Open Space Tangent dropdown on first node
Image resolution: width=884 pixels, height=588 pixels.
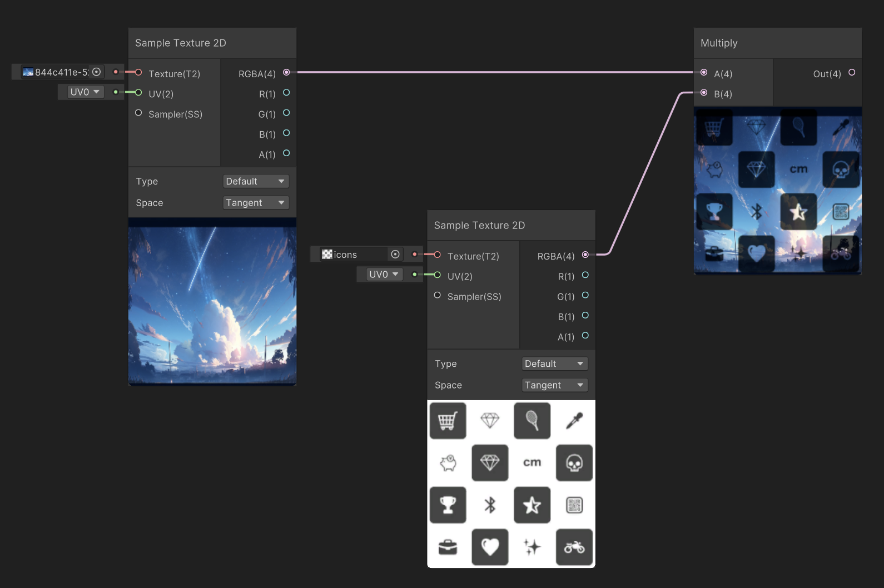[x=256, y=203]
